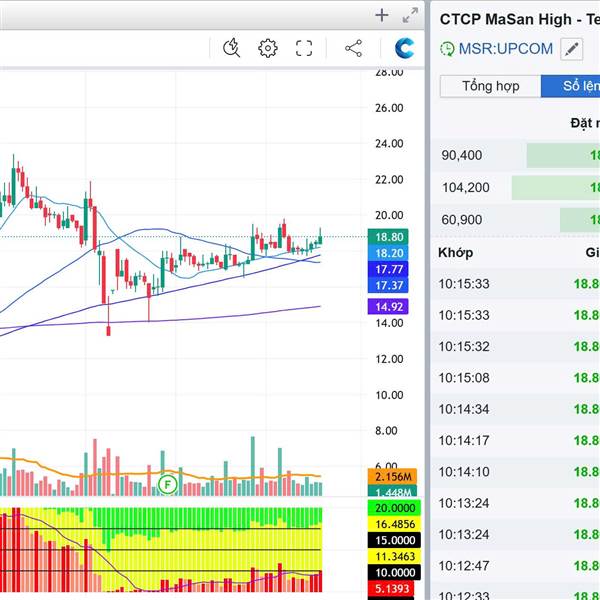Select order book row with volume 60,900
Image resolution: width=600 pixels, height=600 pixels.
[x=516, y=220]
